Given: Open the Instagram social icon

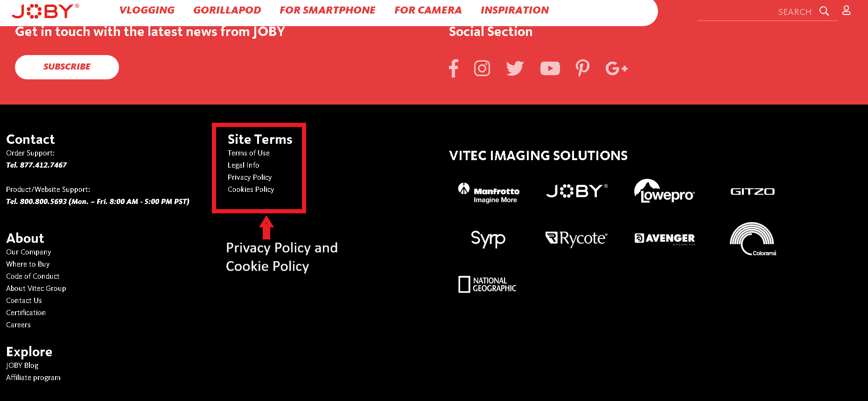Looking at the screenshot, I should pos(482,68).
